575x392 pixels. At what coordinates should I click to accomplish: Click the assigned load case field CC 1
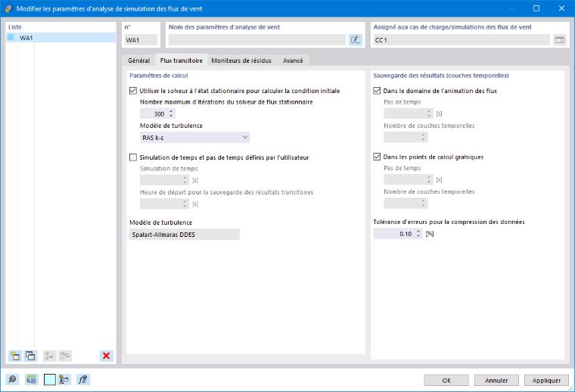click(462, 40)
